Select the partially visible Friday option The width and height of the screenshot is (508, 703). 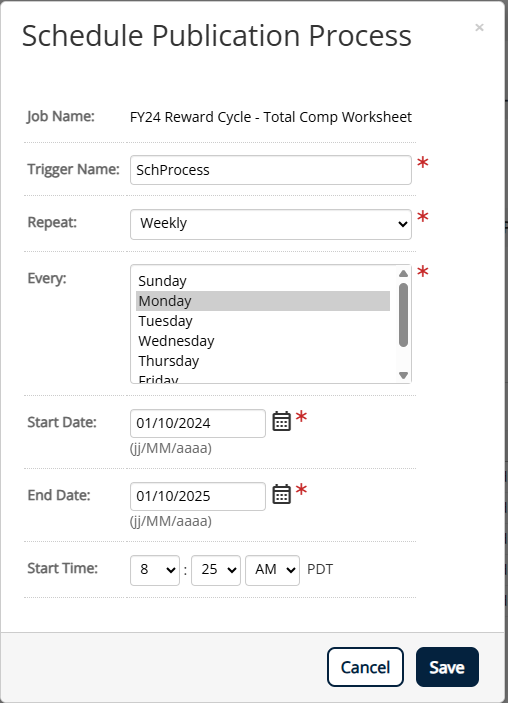[x=263, y=378]
